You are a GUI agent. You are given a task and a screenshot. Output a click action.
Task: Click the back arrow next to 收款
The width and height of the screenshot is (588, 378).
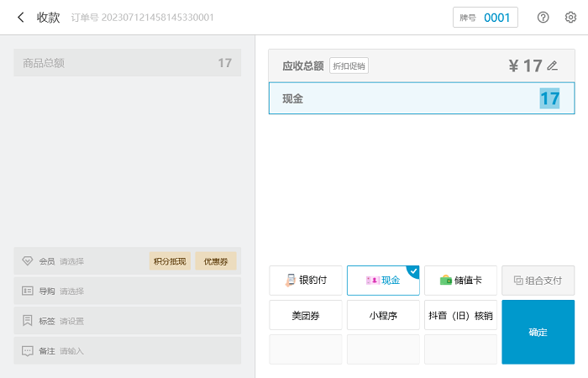(20, 17)
